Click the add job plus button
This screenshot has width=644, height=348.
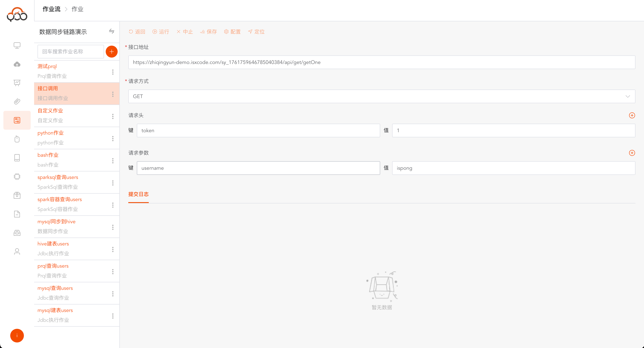[111, 52]
